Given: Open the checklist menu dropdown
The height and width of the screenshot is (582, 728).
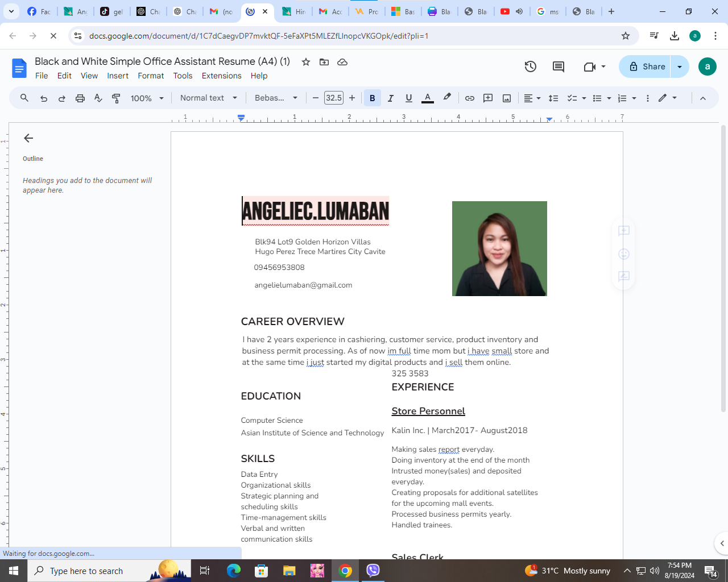Looking at the screenshot, I should pos(577,98).
